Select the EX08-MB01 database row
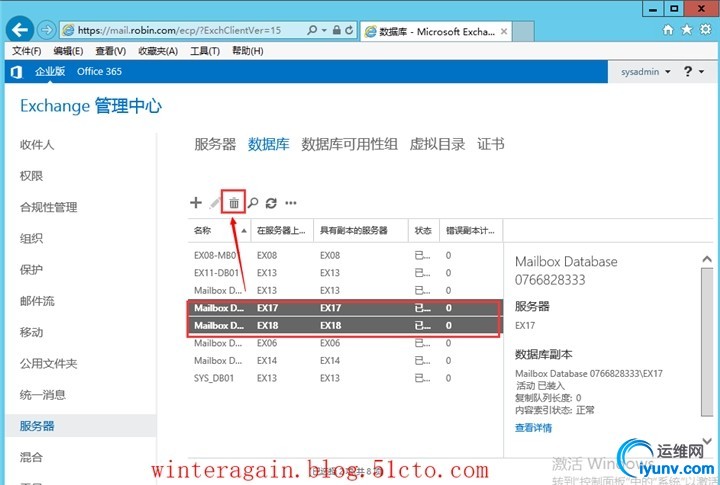The image size is (720, 485). click(x=345, y=255)
